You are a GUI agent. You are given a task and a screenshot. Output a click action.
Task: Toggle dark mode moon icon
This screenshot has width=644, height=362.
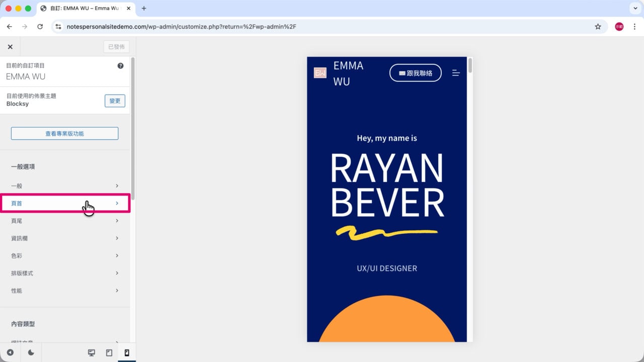point(31,352)
